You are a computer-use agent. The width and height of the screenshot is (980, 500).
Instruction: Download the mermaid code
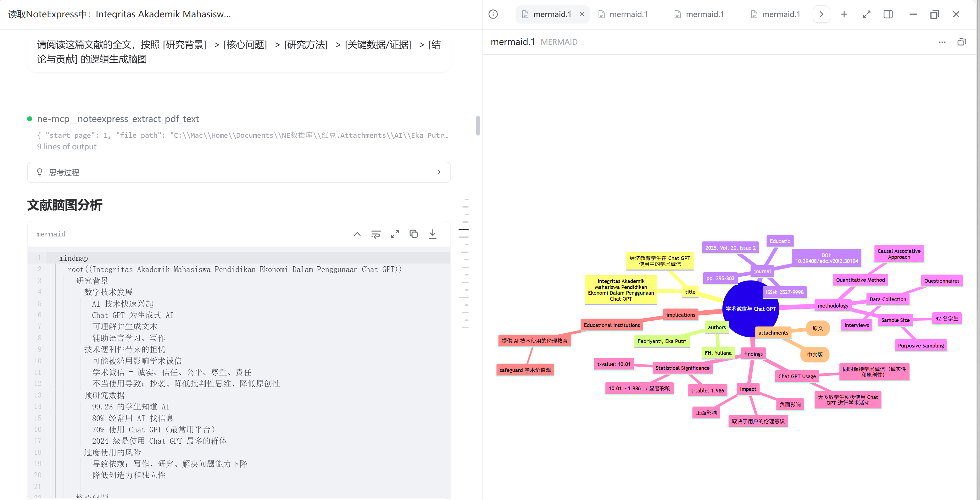tap(432, 234)
